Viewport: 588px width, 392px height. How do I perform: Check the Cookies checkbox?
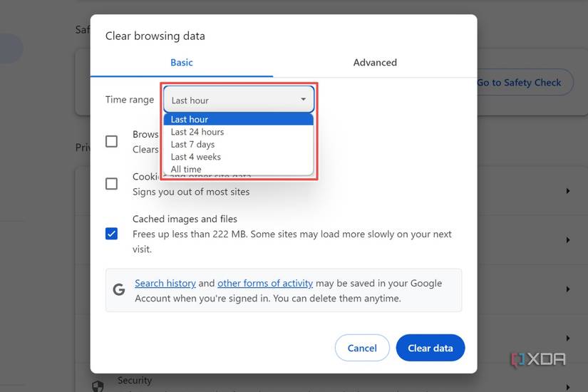pos(111,184)
